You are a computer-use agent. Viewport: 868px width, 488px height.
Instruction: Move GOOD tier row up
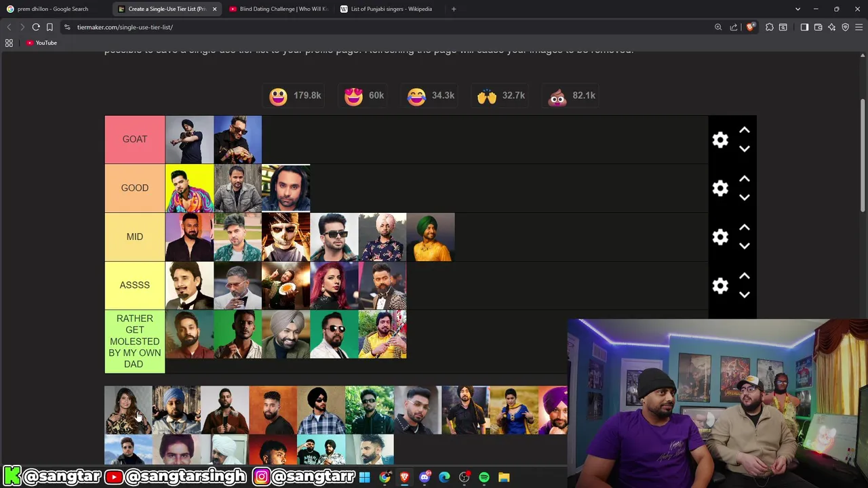click(x=744, y=179)
